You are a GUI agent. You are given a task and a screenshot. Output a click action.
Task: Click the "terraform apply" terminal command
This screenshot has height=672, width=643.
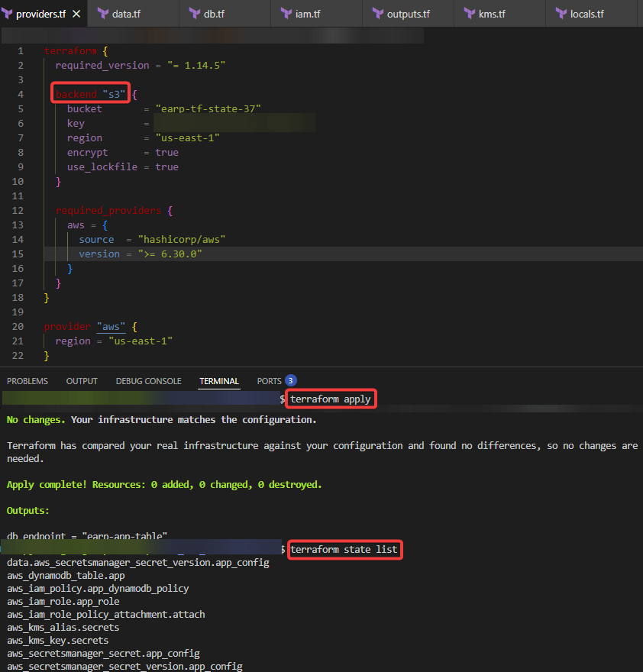(x=331, y=399)
